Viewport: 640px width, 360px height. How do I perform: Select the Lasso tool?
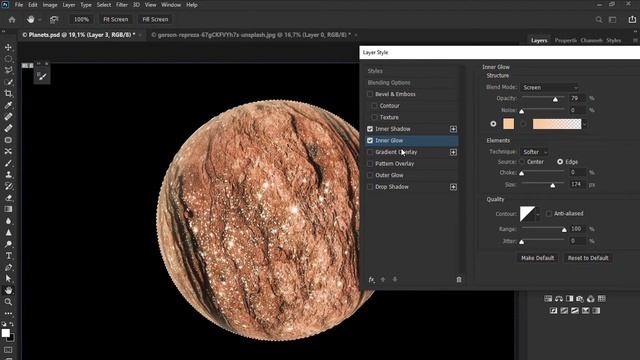point(8,70)
